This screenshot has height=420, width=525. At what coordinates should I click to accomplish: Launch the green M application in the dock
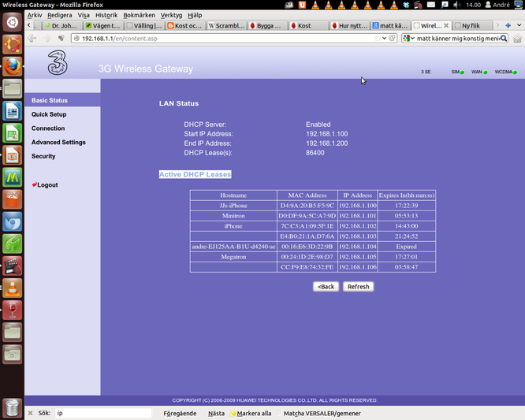pyautogui.click(x=13, y=177)
